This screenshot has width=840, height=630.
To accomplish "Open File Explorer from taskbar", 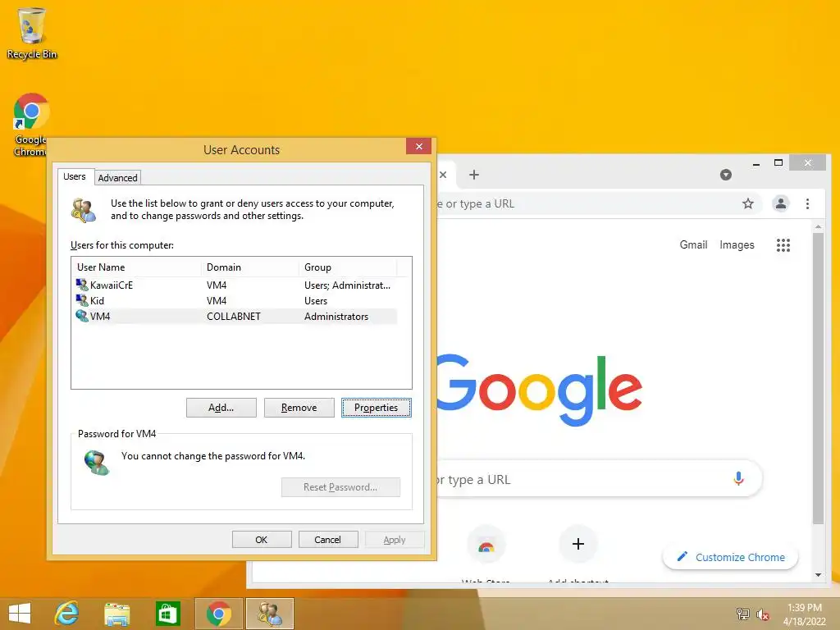I will 116,614.
